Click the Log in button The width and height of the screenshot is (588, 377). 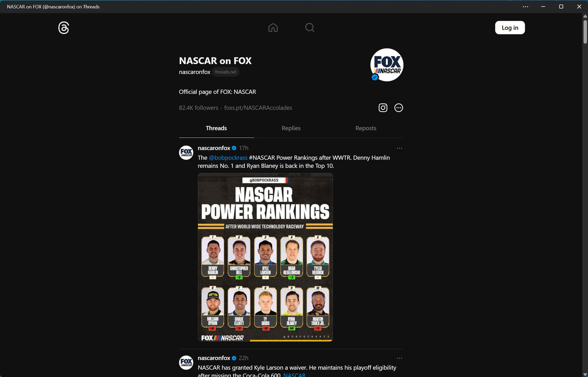510,28
